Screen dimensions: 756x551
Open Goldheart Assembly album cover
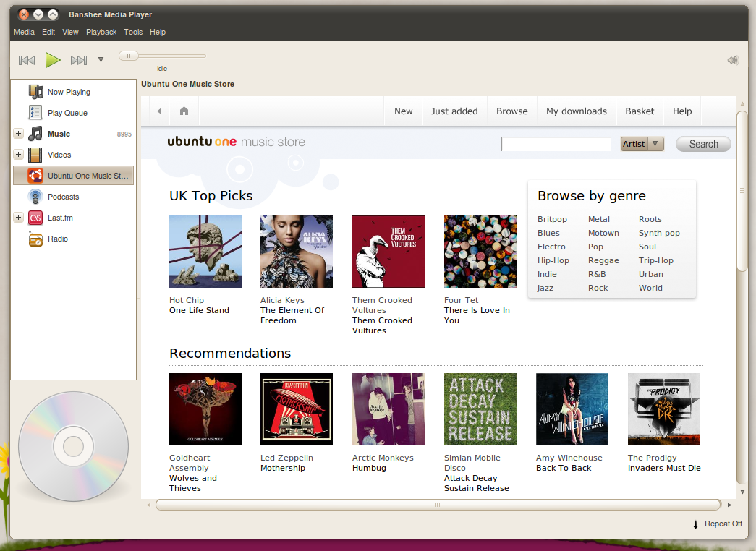pos(205,409)
